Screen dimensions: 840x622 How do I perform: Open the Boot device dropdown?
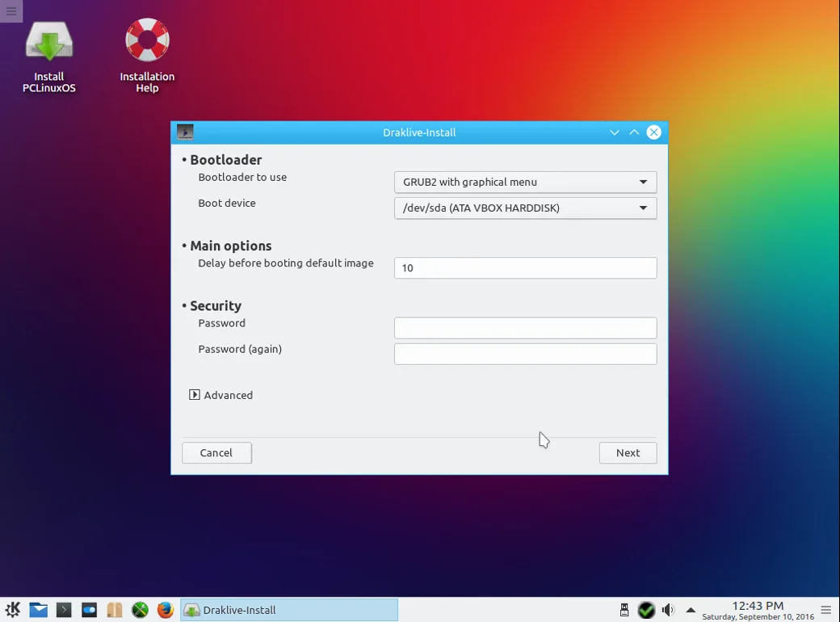click(525, 208)
